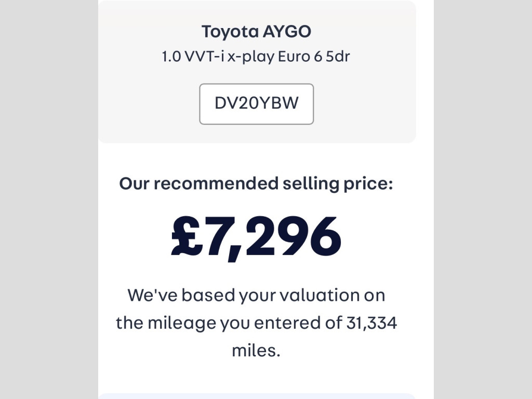The height and width of the screenshot is (399, 532).
Task: Click the light blue card at bottom edge
Action: click(x=256, y=396)
